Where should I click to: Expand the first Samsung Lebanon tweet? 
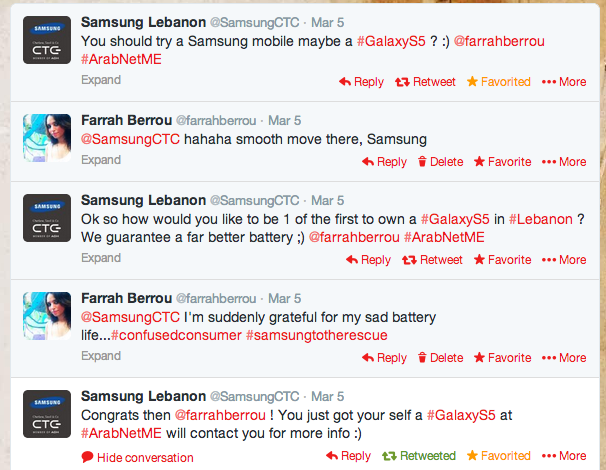pos(101,78)
